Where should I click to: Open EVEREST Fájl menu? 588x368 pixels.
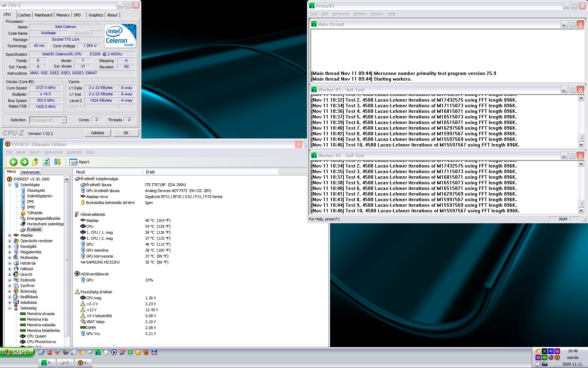click(9, 152)
